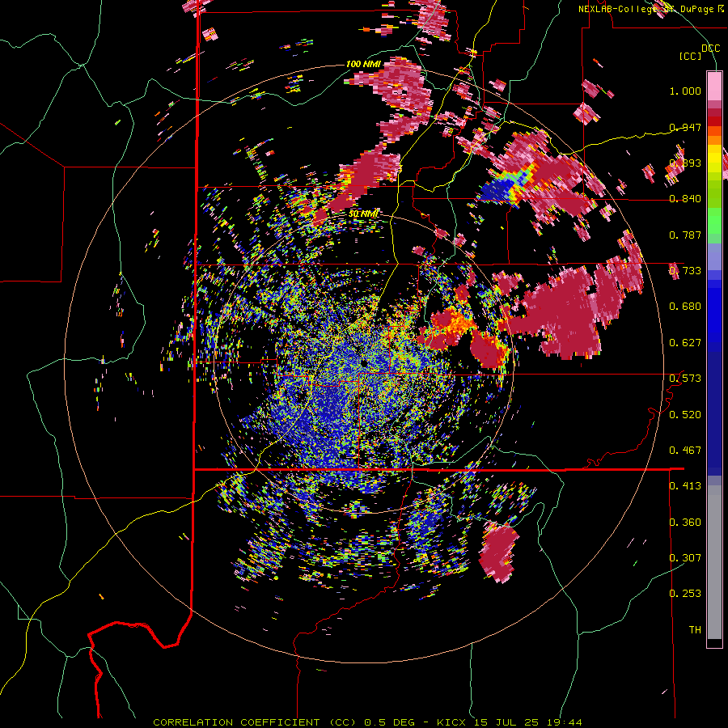The height and width of the screenshot is (728, 728).
Task: Click the "TH" threshold label
Action: click(x=695, y=629)
